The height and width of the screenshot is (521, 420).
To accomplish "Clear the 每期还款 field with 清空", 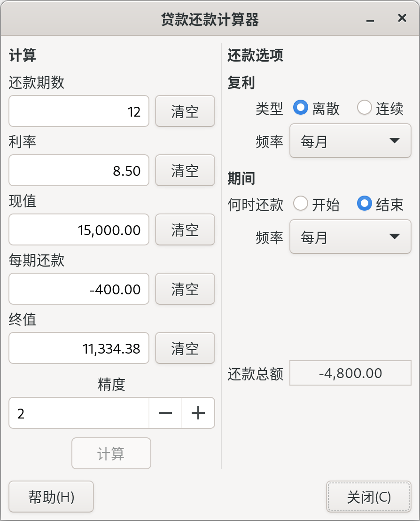I will point(185,289).
